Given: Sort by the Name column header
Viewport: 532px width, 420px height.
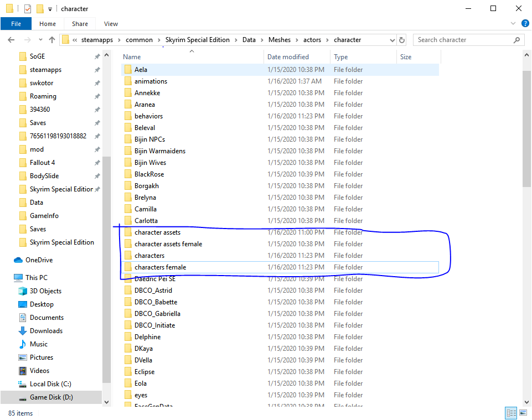Looking at the screenshot, I should pos(192,56).
